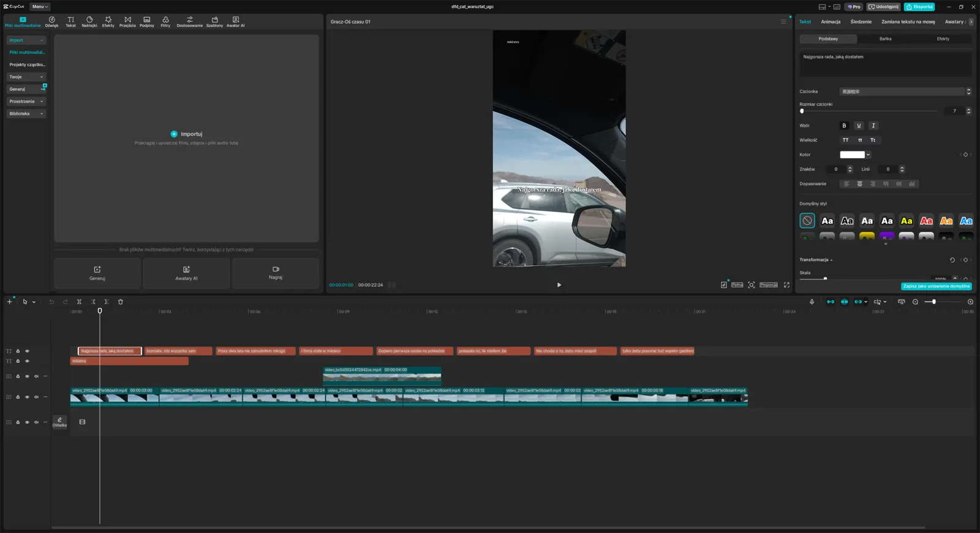This screenshot has height=533, width=980.
Task: Click the microphone record voiceover icon
Action: click(x=812, y=301)
